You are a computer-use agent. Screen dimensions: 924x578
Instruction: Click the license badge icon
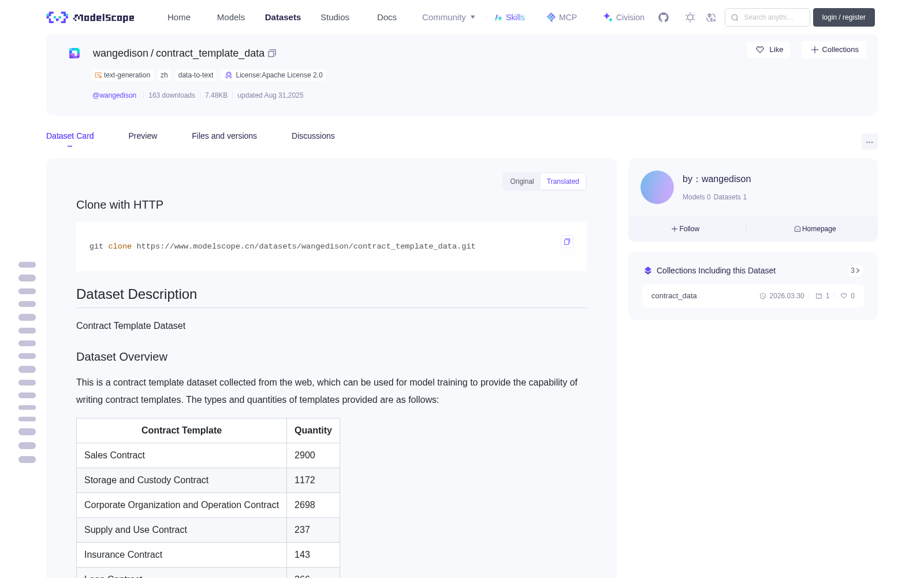coord(229,75)
